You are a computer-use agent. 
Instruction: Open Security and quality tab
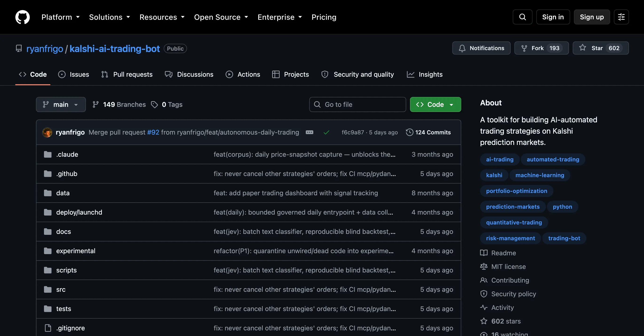tap(358, 75)
